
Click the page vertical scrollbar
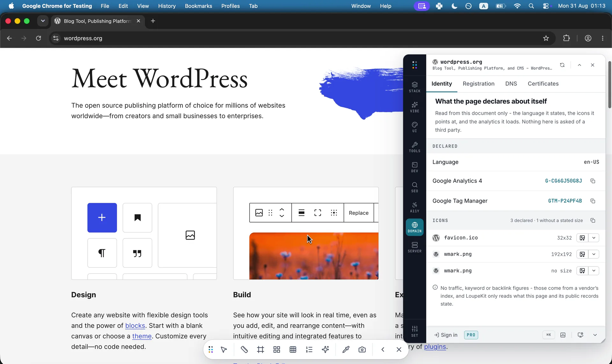coord(610,84)
